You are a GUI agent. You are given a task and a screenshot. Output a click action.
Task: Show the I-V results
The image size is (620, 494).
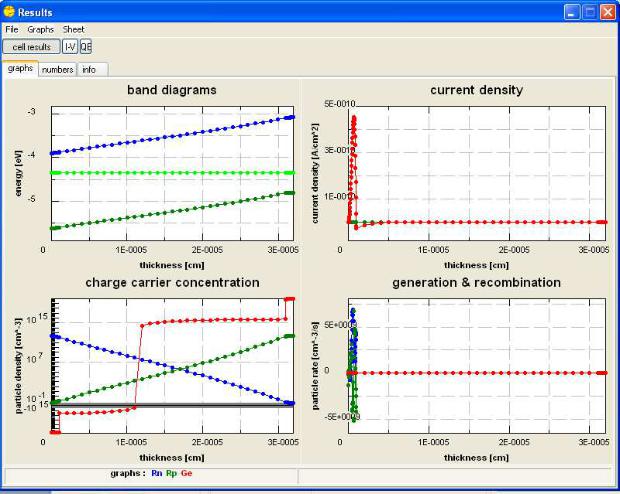click(x=70, y=47)
